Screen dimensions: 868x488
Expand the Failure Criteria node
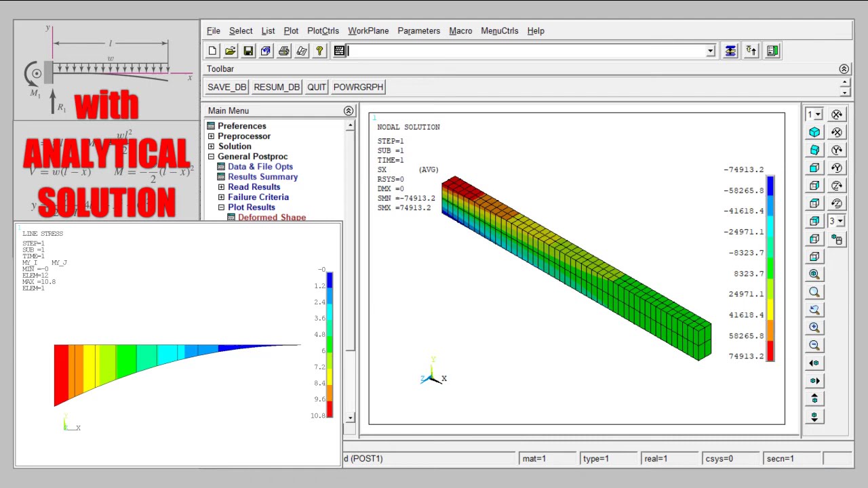coord(221,197)
